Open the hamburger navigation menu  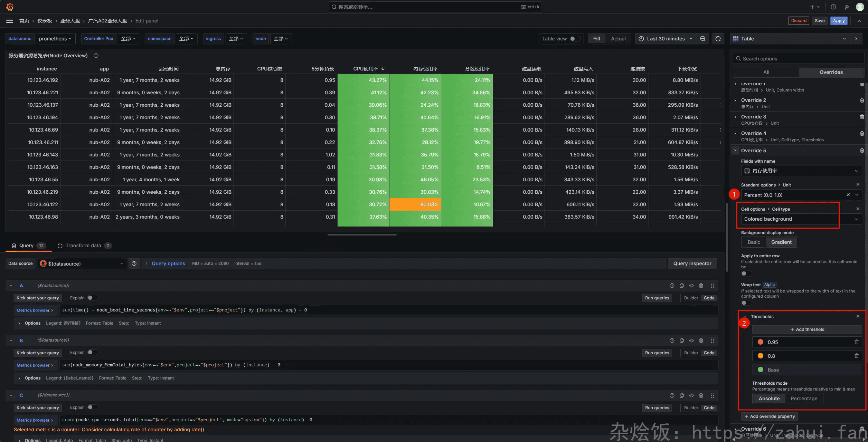10,21
